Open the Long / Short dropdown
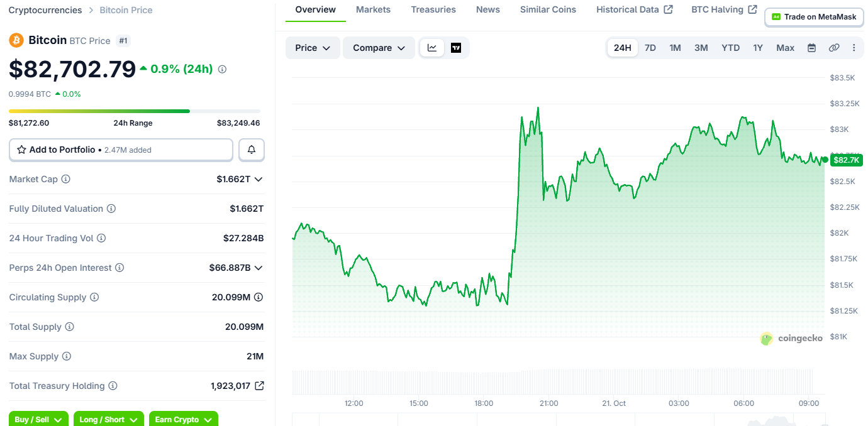 [109, 419]
